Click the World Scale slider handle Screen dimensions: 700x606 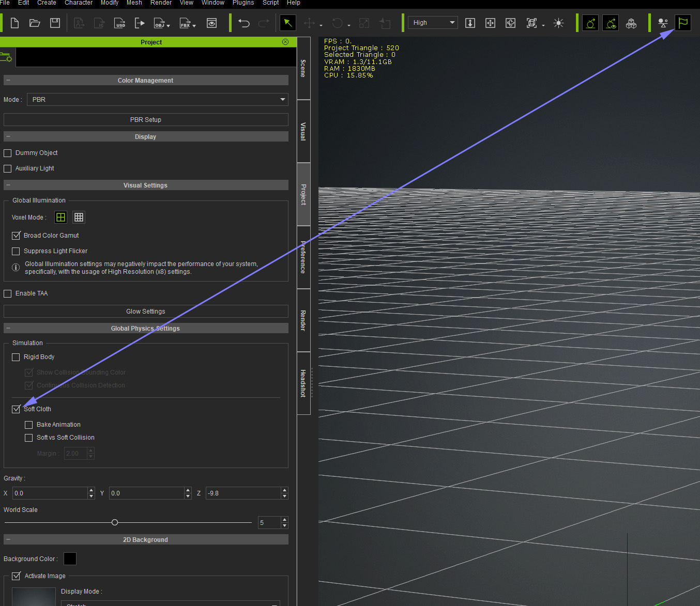[115, 522]
